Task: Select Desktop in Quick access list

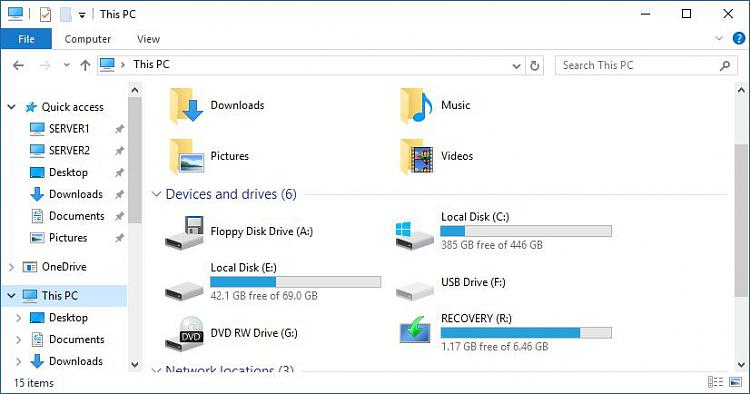Action: (x=68, y=173)
